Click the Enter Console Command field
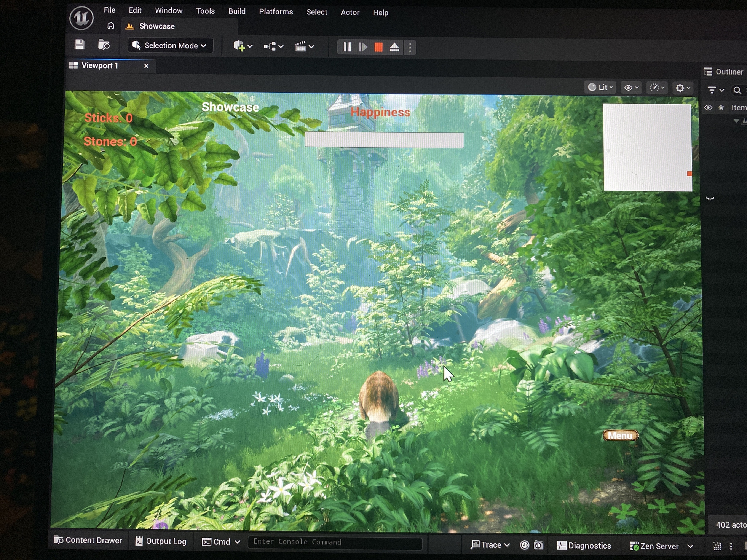Viewport: 747px width, 560px height. [334, 542]
